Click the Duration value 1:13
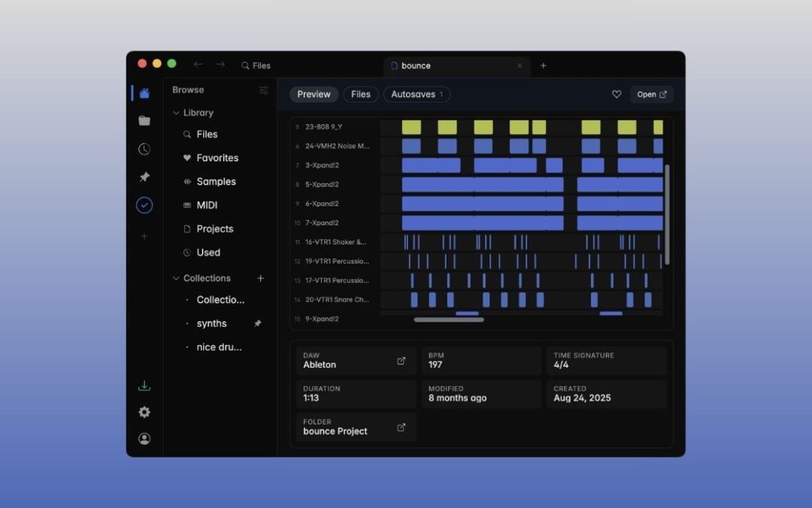The height and width of the screenshot is (508, 812). 311,398
